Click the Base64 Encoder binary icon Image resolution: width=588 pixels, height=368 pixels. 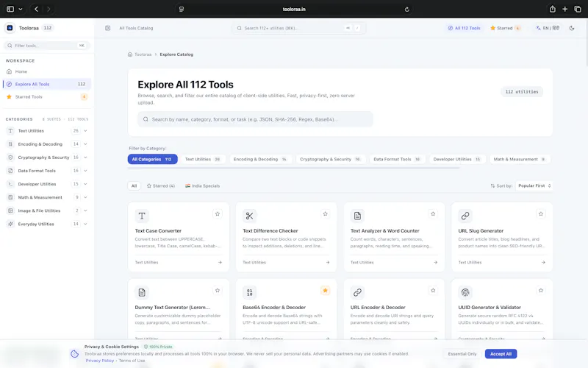tap(249, 292)
